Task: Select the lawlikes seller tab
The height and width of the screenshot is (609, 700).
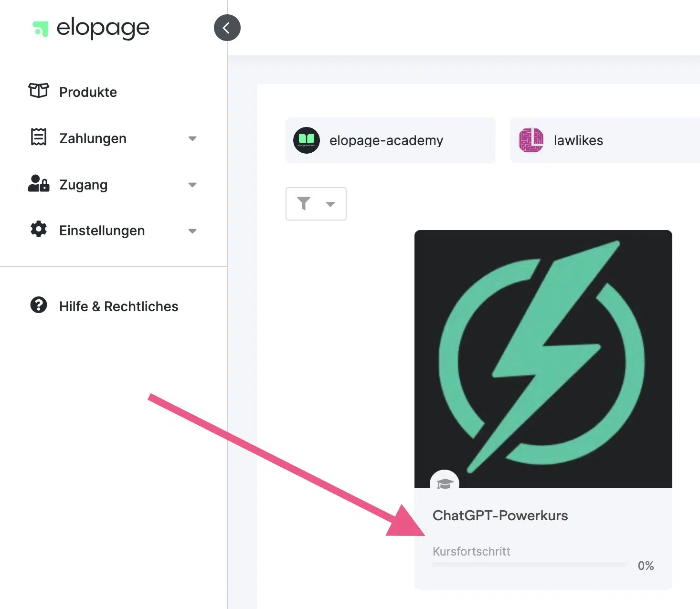Action: click(605, 140)
